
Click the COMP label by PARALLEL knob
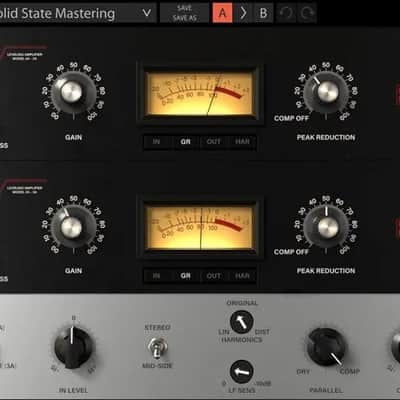tap(349, 371)
